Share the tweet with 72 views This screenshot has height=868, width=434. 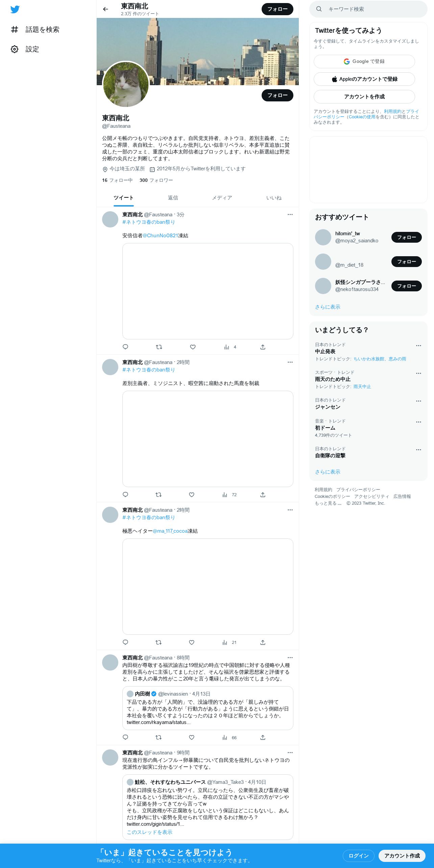[x=263, y=495]
